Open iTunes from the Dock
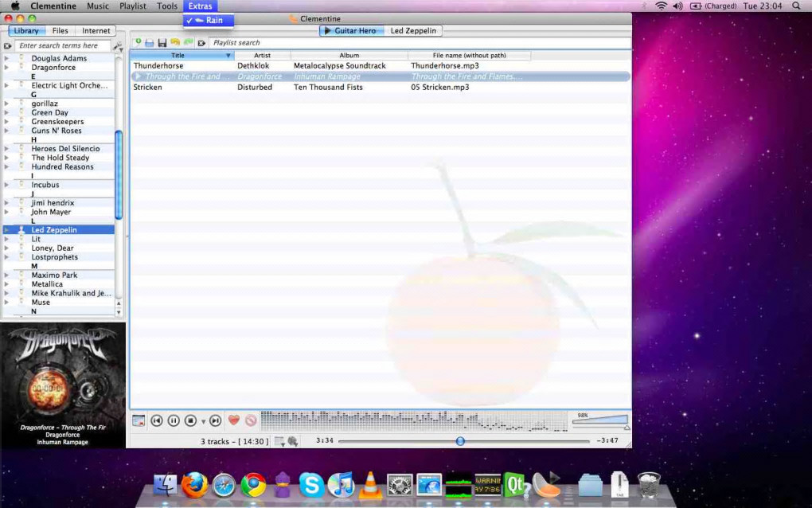 click(341, 486)
